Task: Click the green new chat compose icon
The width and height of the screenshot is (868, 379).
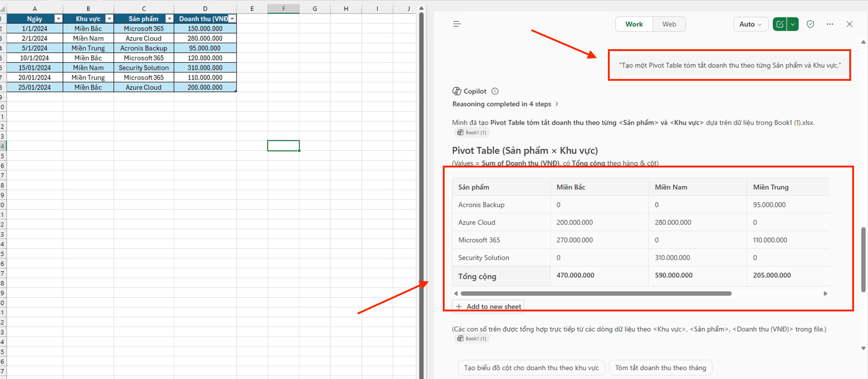Action: click(x=780, y=24)
